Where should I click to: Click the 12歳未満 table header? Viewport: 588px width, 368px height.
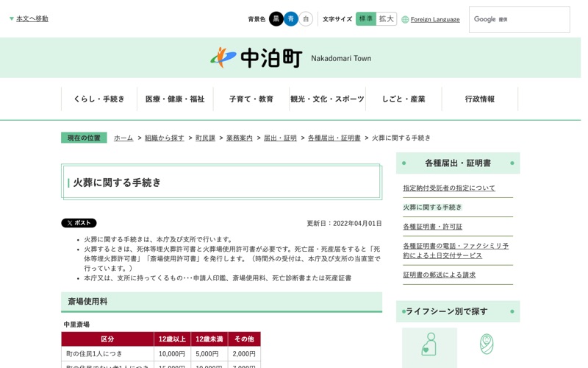pos(209,339)
